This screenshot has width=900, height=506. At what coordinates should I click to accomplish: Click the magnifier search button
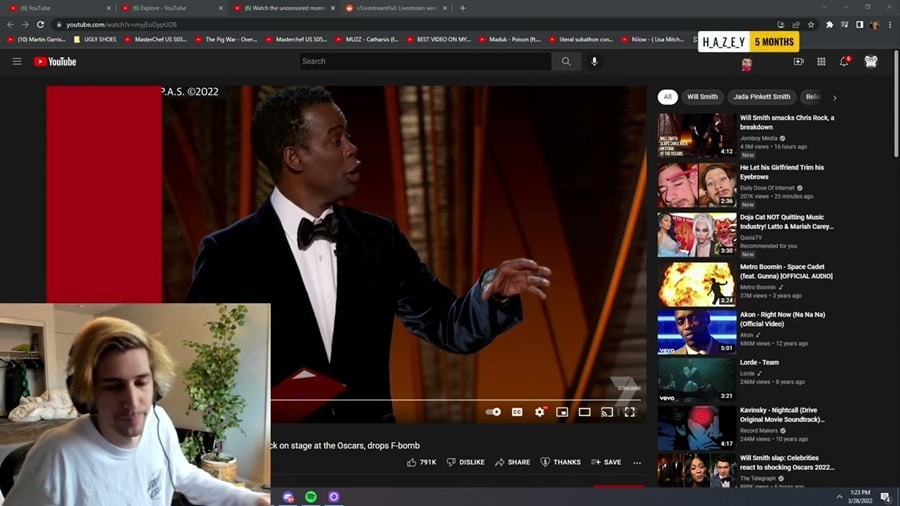[566, 61]
